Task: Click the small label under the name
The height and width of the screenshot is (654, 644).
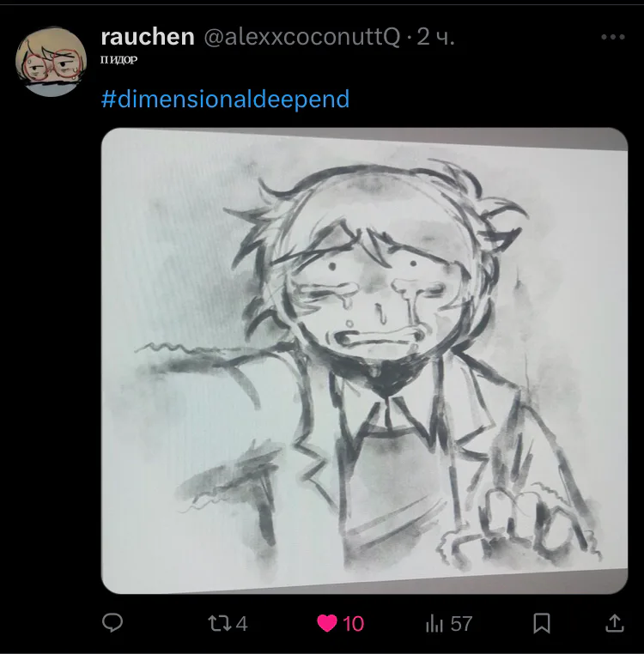Action: pyautogui.click(x=119, y=59)
